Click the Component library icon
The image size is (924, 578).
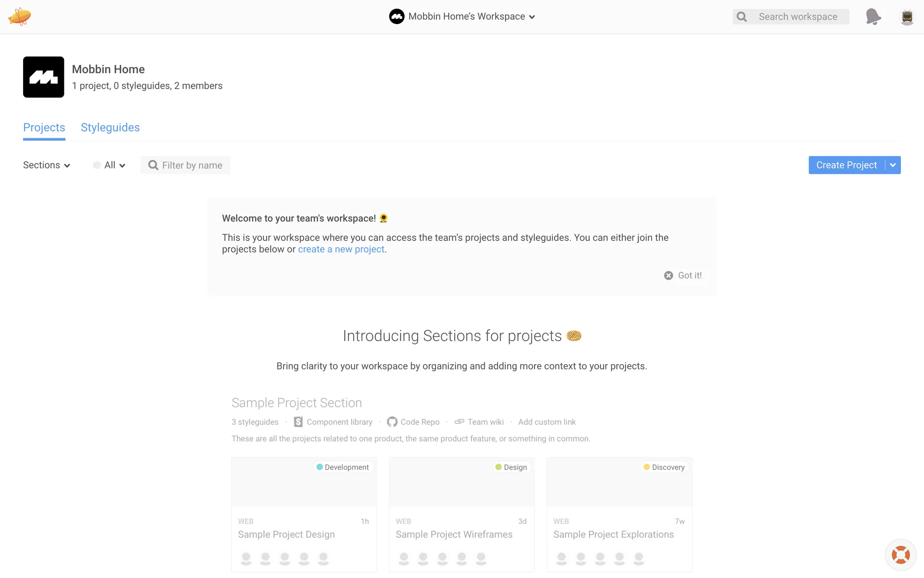(298, 422)
